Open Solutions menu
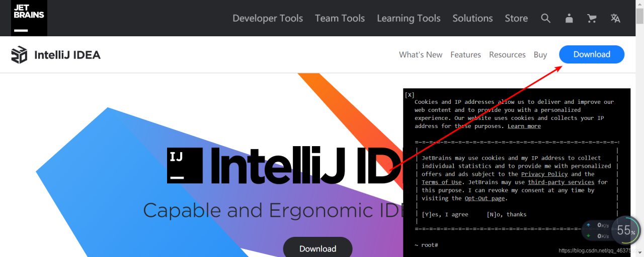644x257 pixels. (472, 18)
